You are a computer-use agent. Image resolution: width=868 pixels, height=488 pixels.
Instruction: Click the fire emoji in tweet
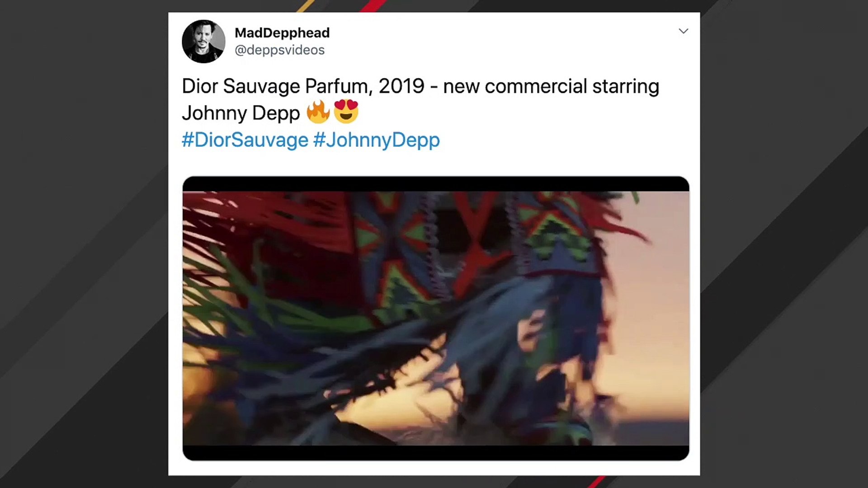coord(318,112)
